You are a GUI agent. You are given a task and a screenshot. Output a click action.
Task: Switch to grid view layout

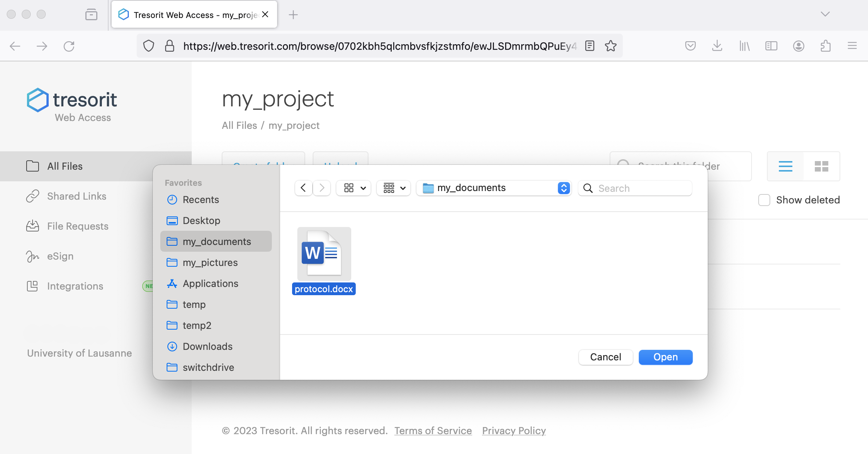[x=821, y=166]
